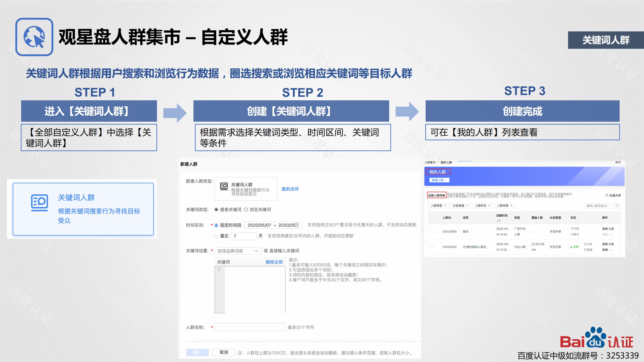The width and height of the screenshot is (644, 362).
Task: Click the 测试 audience name
Action: (x=466, y=232)
